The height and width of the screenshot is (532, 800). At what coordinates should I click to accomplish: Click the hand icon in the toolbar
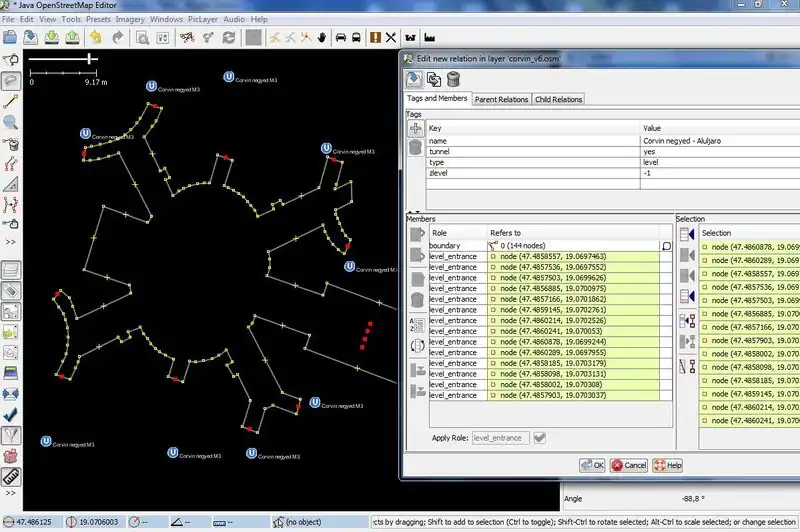[x=322, y=38]
